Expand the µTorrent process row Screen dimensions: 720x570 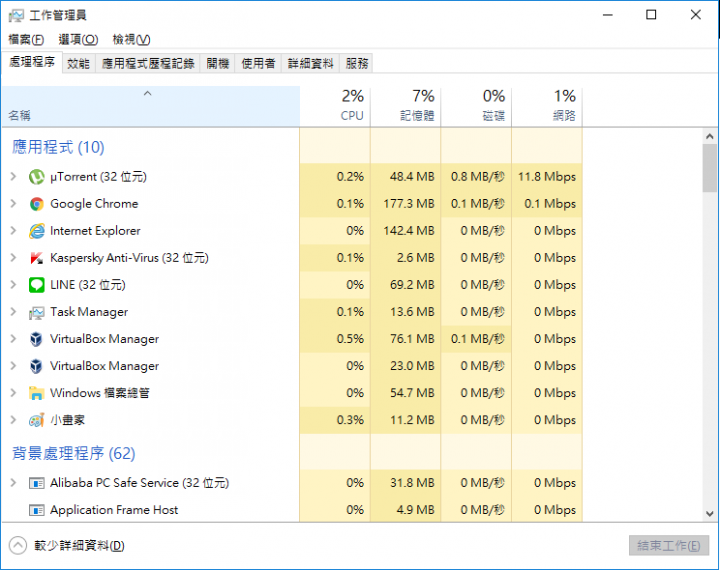(x=13, y=177)
